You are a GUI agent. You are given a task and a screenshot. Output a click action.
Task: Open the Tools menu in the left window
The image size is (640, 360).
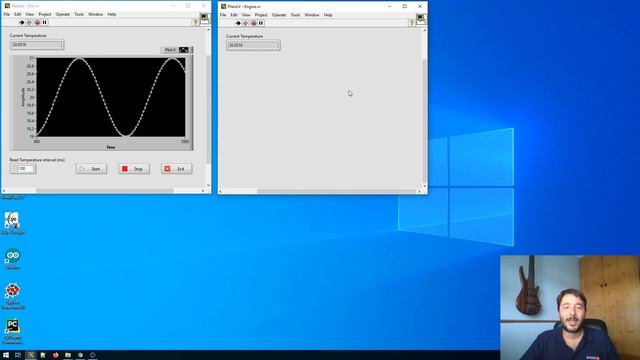click(79, 14)
